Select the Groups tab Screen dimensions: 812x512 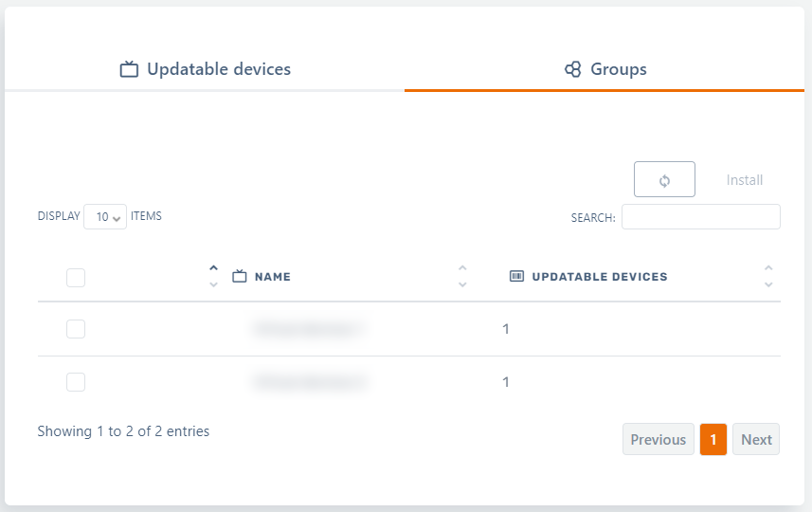[604, 69]
